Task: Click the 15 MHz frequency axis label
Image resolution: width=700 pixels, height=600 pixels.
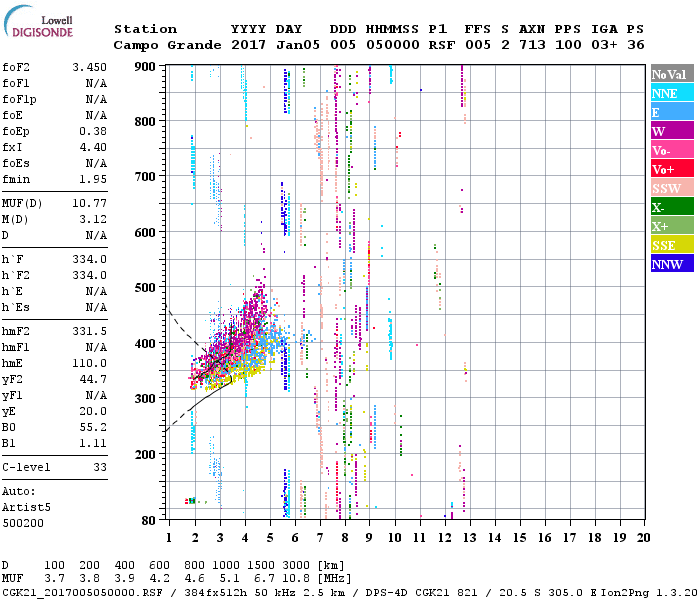Action: point(519,538)
